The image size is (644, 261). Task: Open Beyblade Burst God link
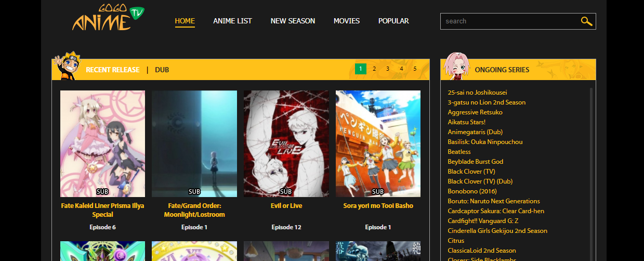[x=476, y=162]
